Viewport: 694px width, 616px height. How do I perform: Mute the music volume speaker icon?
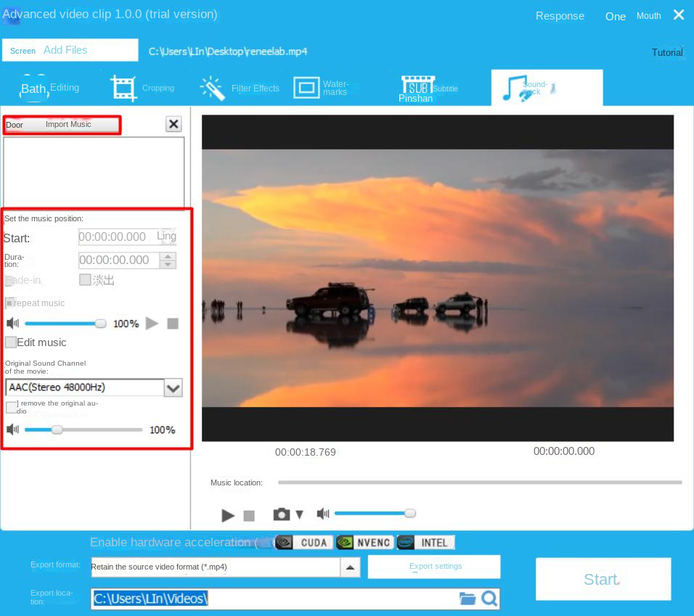[x=12, y=323]
